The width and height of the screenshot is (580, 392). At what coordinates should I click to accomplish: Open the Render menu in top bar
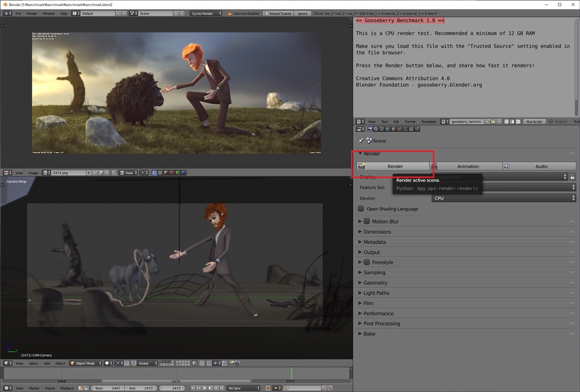(32, 13)
